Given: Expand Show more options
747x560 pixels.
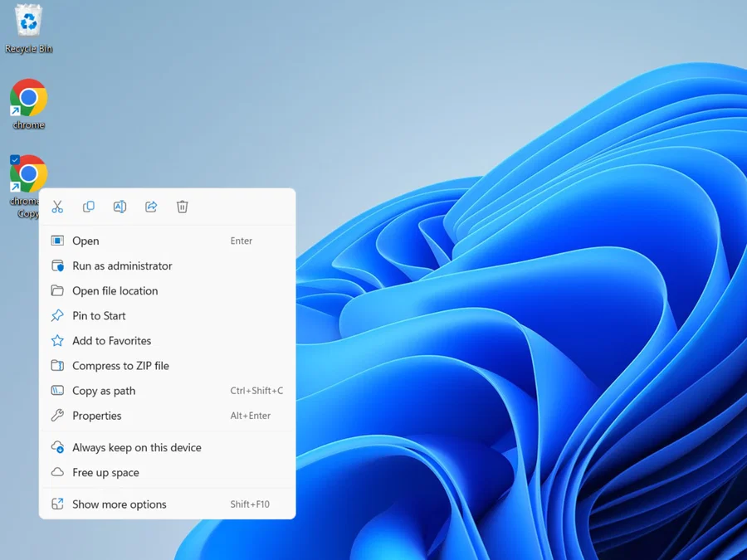Looking at the screenshot, I should click(x=119, y=504).
